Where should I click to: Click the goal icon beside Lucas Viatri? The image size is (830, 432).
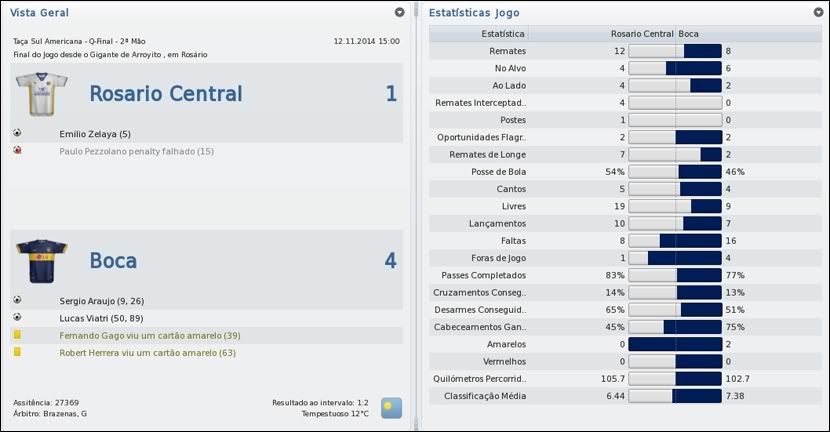point(17,317)
